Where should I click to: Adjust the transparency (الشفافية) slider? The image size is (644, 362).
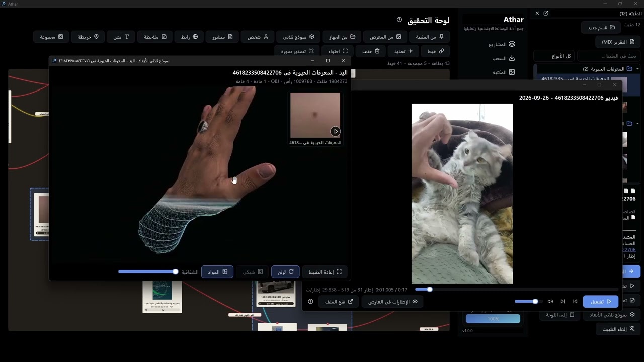[x=148, y=272]
